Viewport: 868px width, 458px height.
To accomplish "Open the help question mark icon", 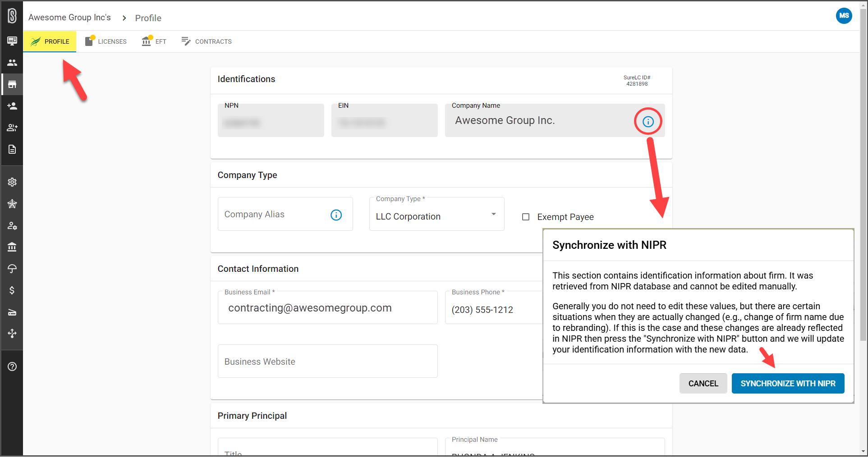I will click(12, 366).
